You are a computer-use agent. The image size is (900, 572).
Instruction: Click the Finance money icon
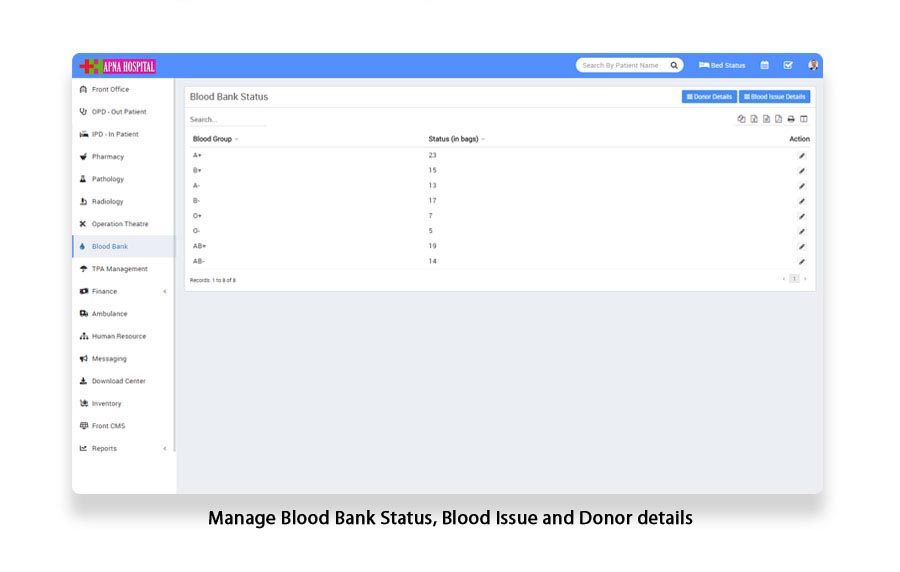(x=84, y=291)
